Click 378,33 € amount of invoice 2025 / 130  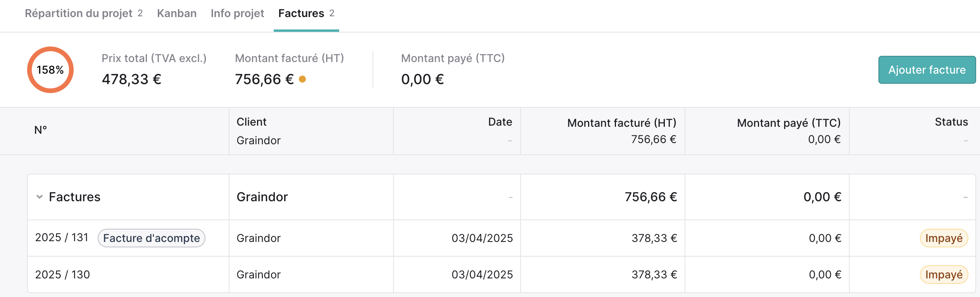click(654, 275)
